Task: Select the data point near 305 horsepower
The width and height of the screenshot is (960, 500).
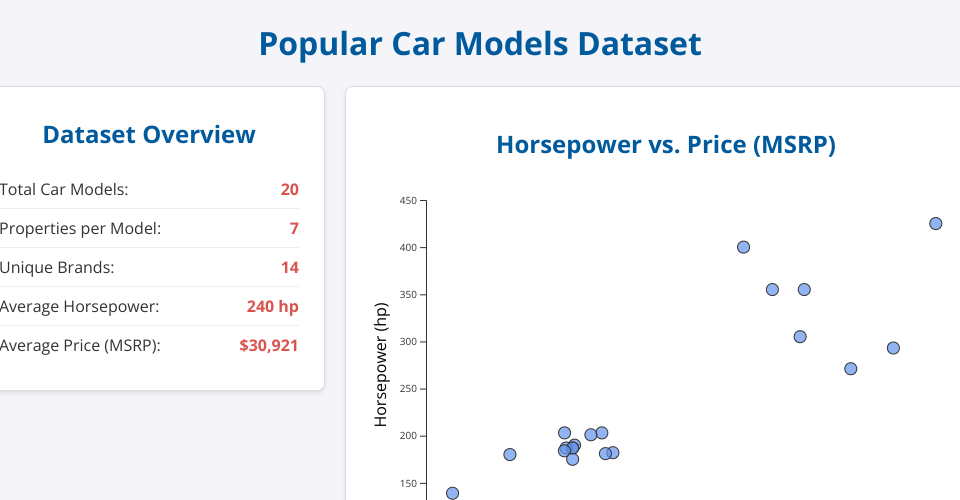Action: click(800, 337)
